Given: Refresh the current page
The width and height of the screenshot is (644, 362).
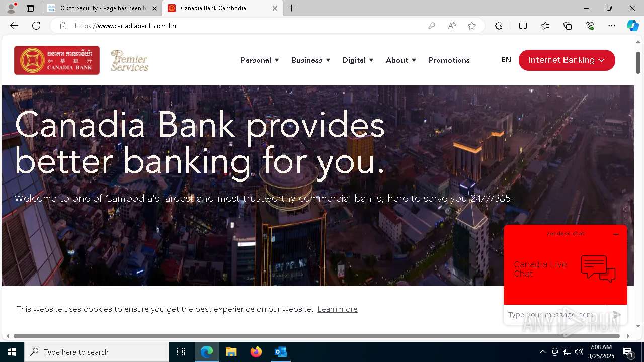Looking at the screenshot, I should [x=36, y=26].
